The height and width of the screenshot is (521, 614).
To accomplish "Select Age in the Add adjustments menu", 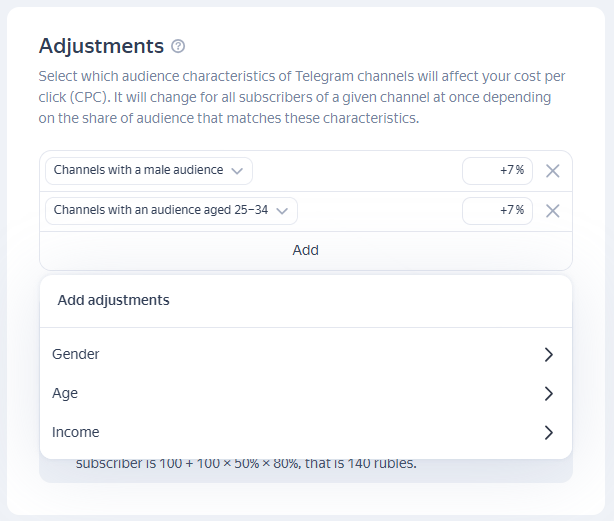I will point(65,394).
